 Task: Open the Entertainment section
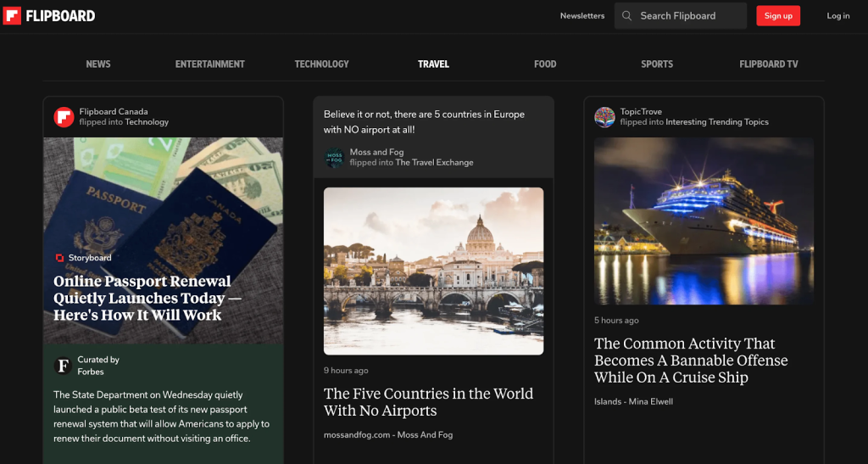coord(209,64)
